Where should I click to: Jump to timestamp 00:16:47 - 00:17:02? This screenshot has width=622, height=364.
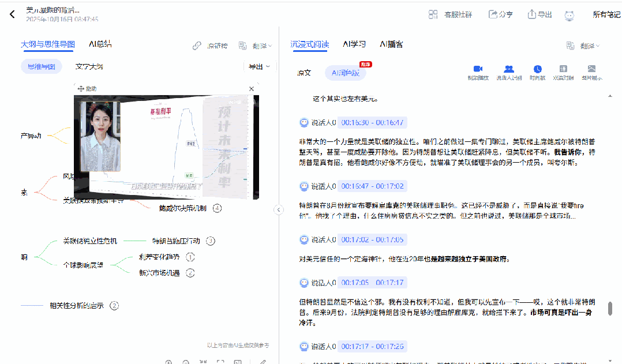pos(372,186)
